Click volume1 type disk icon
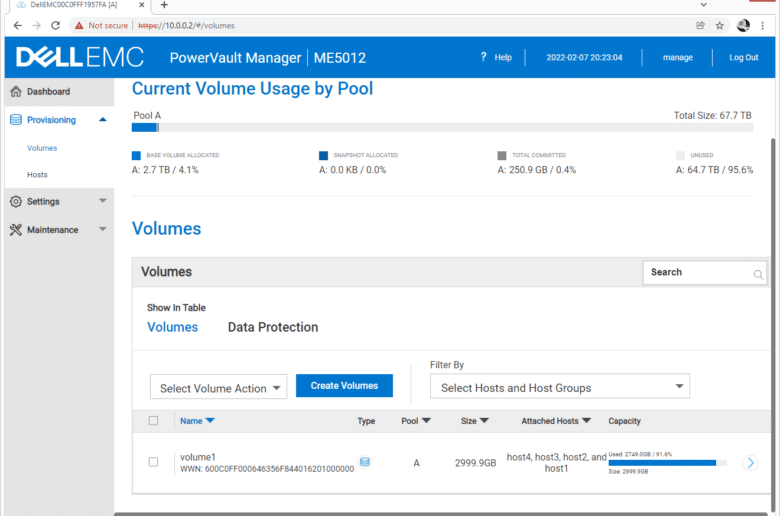This screenshot has height=516, width=780. [x=365, y=462]
